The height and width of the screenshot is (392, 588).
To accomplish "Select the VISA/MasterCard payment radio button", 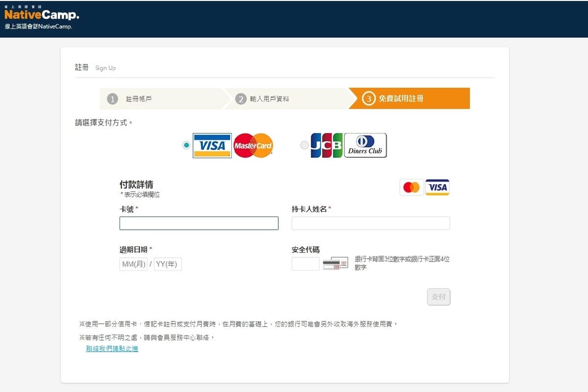I will coord(186,145).
